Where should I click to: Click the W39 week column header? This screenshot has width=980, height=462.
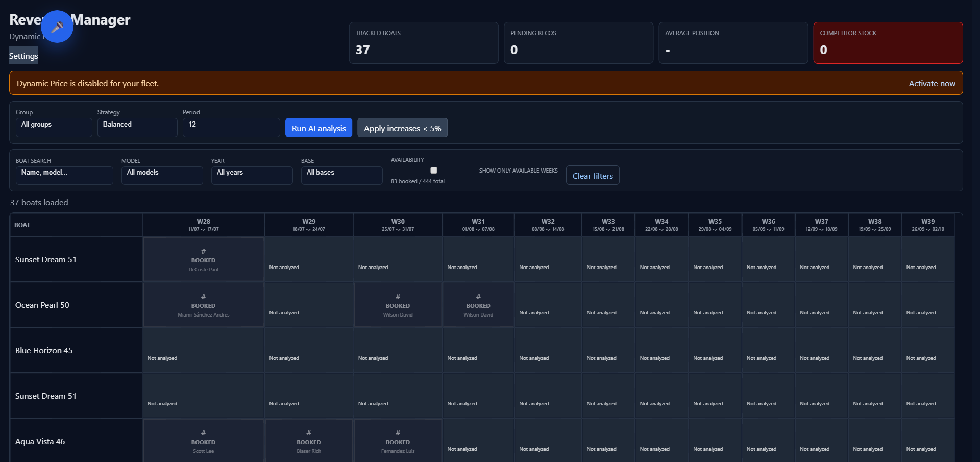[928, 225]
